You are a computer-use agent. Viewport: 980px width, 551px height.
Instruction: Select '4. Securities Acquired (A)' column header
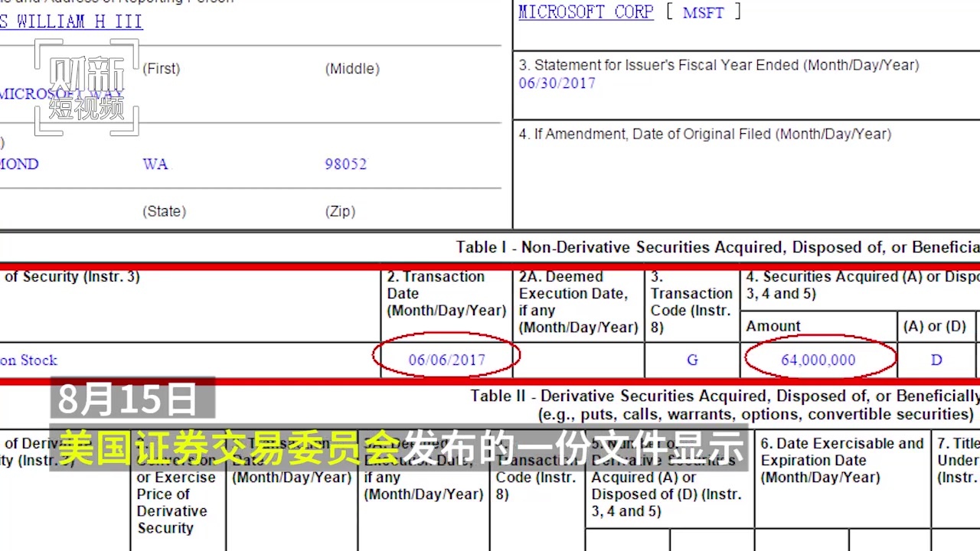click(863, 285)
